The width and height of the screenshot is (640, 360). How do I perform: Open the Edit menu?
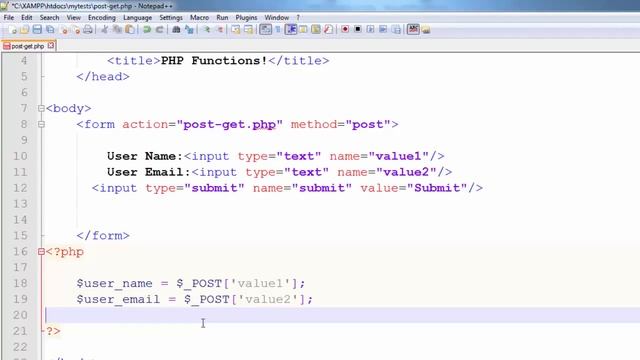27,18
